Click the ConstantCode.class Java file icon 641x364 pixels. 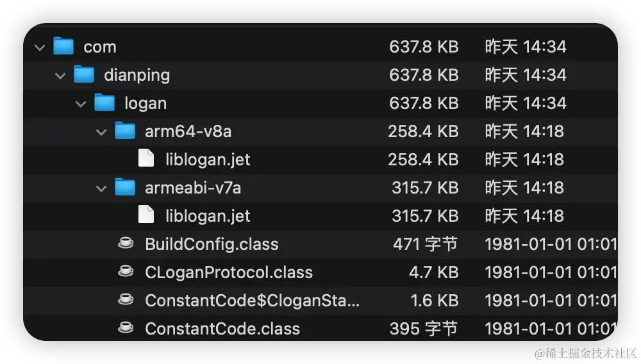[126, 328]
